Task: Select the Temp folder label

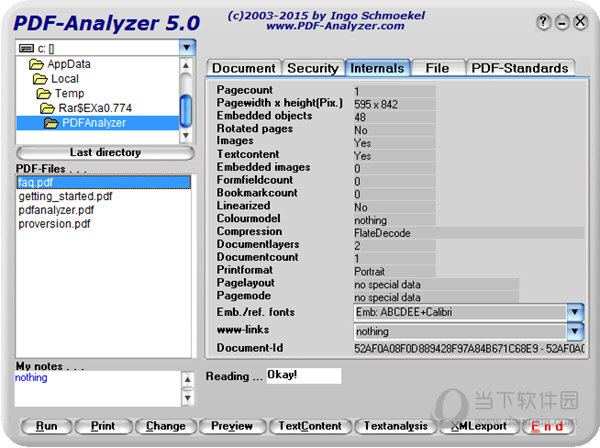Action: [70, 93]
